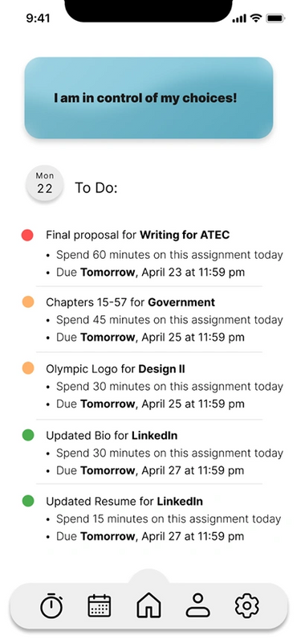Open the profile person icon
Viewport: 297px width, 644px height.
pos(198,605)
